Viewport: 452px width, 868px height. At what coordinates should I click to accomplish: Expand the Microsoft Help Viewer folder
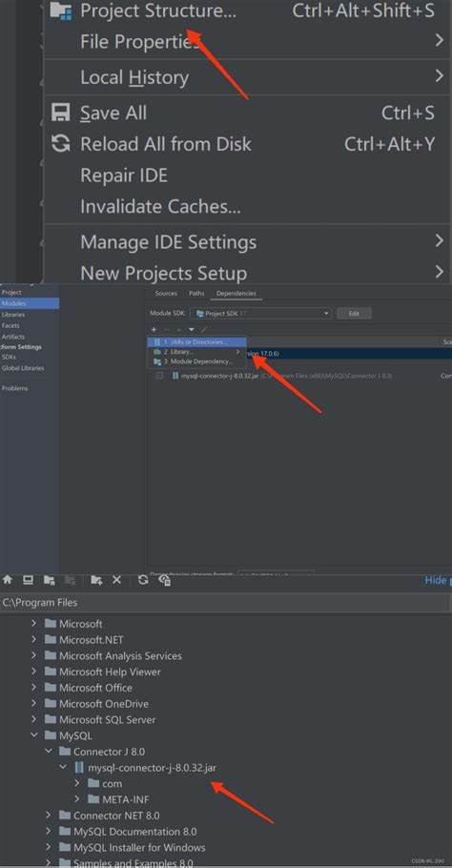coord(34,672)
